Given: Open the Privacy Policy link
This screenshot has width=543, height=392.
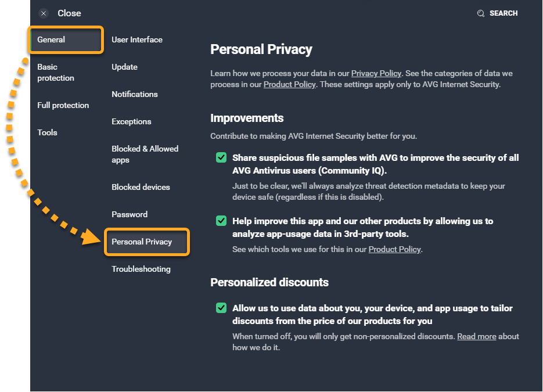Looking at the screenshot, I should (376, 74).
